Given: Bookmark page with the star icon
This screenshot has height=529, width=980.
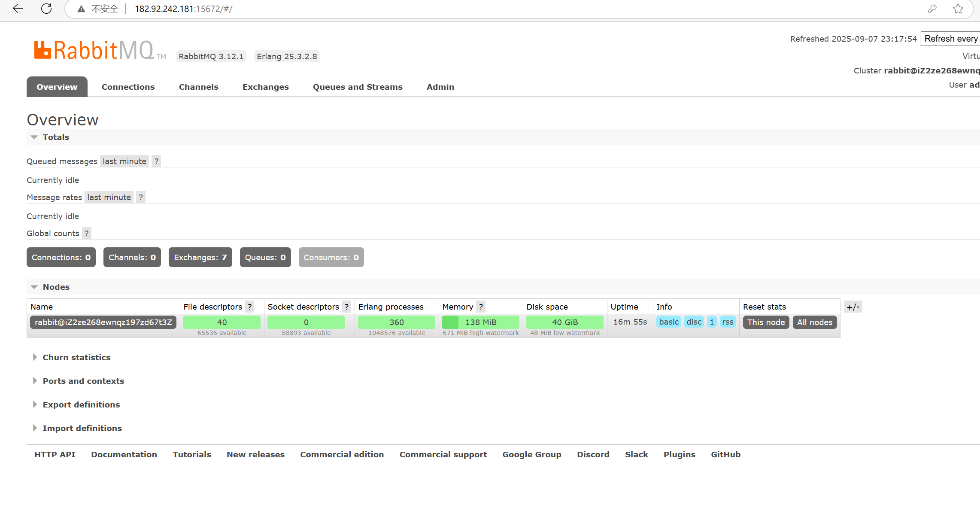Looking at the screenshot, I should (x=958, y=9).
